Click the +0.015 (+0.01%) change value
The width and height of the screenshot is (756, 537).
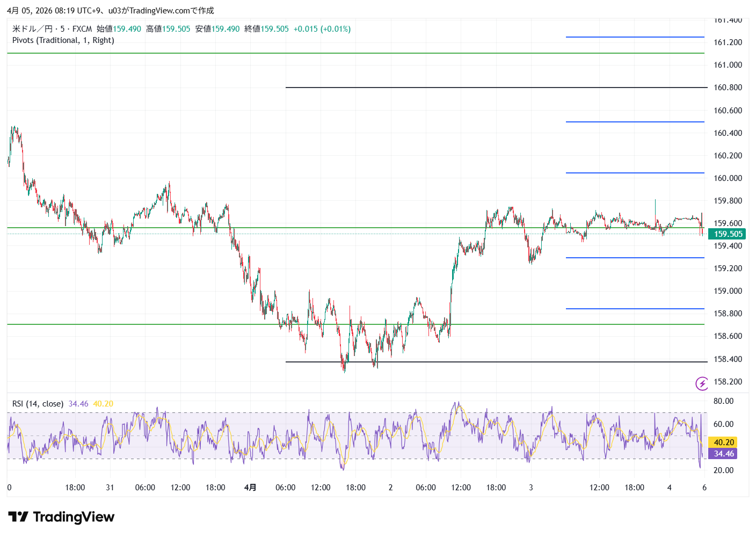tap(322, 29)
